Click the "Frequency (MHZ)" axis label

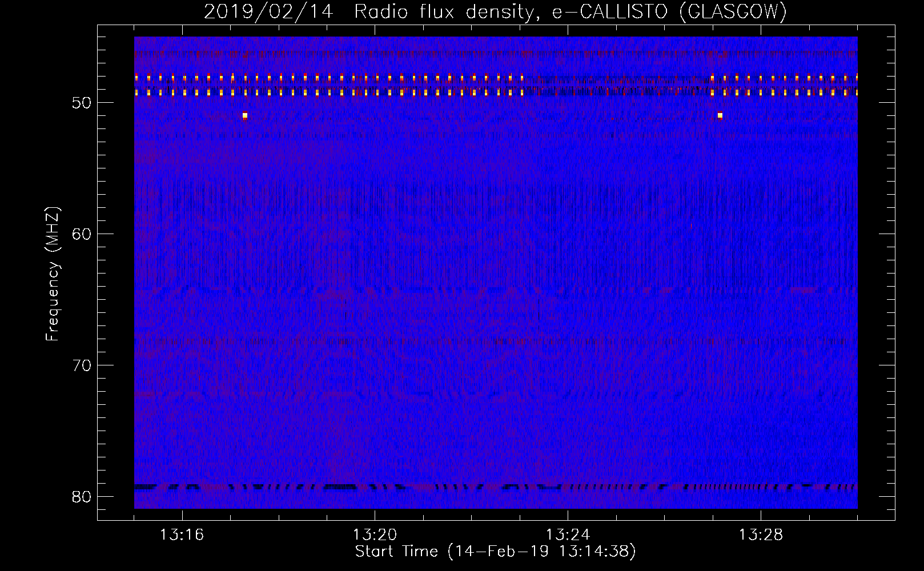[52, 274]
